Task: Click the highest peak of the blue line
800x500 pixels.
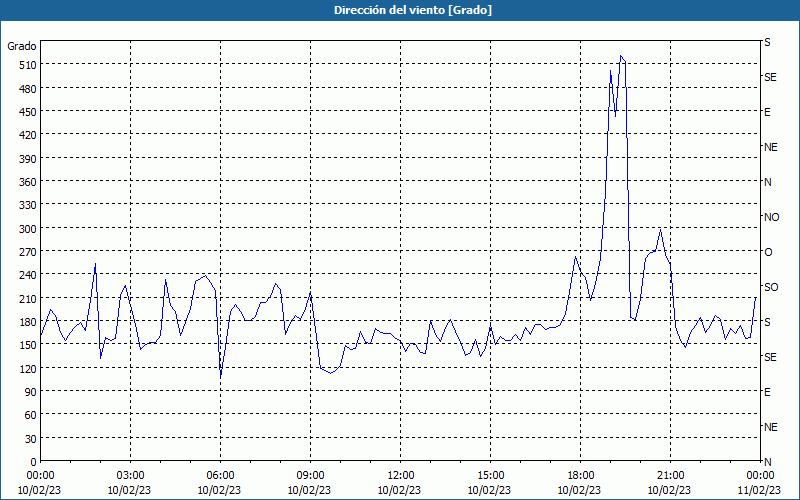Action: (620, 56)
